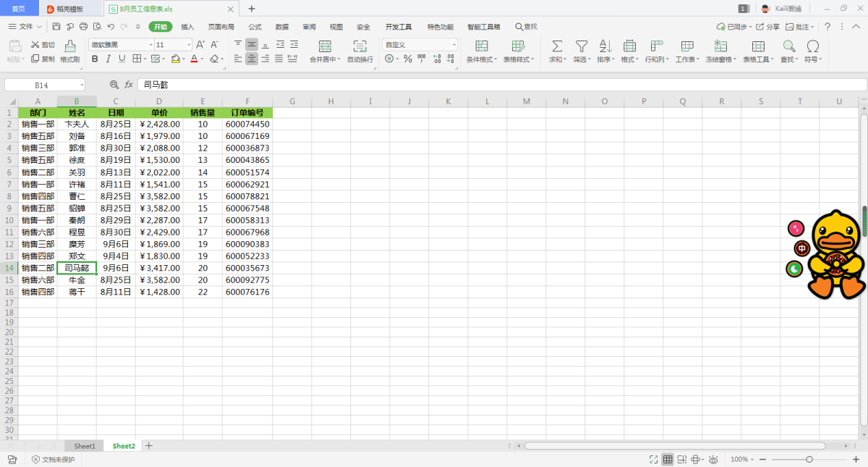Click the 文档未保护 status bar button
Image resolution: width=868 pixels, height=467 pixels.
click(53, 460)
